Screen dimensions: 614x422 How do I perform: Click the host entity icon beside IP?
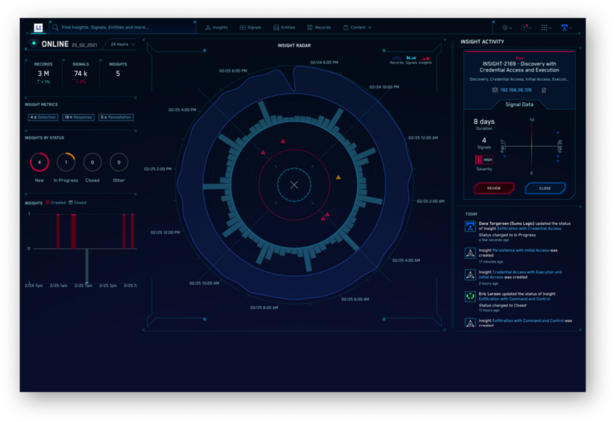(495, 90)
